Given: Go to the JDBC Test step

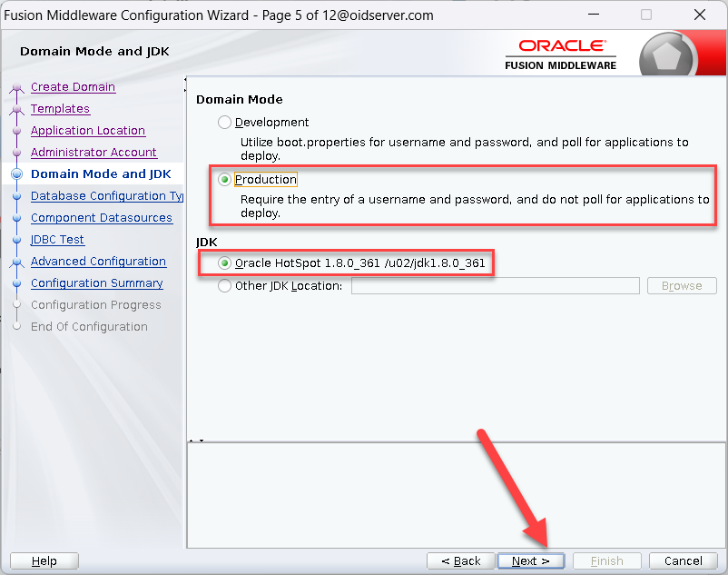Looking at the screenshot, I should 57,240.
